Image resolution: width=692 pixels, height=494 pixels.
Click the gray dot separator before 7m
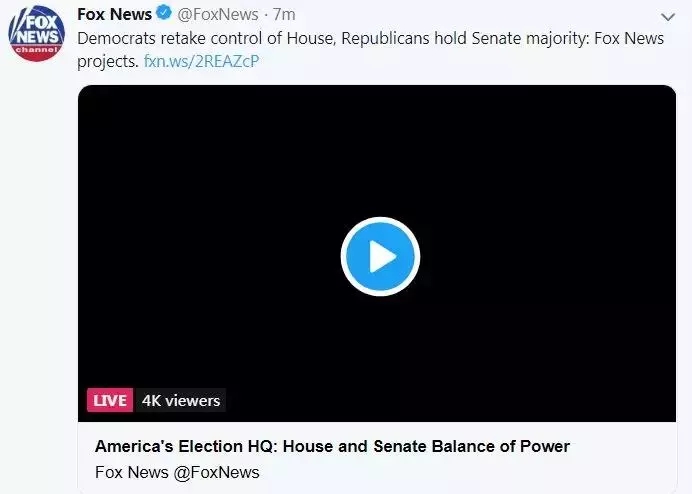[266, 15]
